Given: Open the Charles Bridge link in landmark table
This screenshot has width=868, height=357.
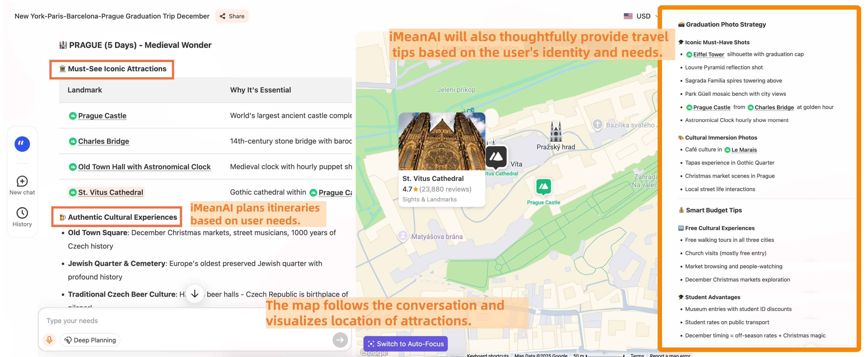Looking at the screenshot, I should tap(103, 141).
